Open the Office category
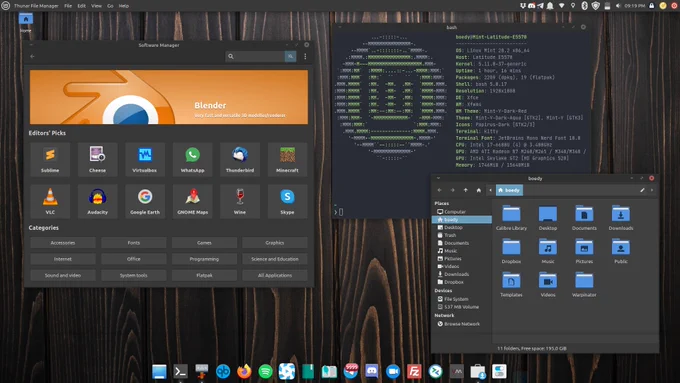 [x=134, y=259]
